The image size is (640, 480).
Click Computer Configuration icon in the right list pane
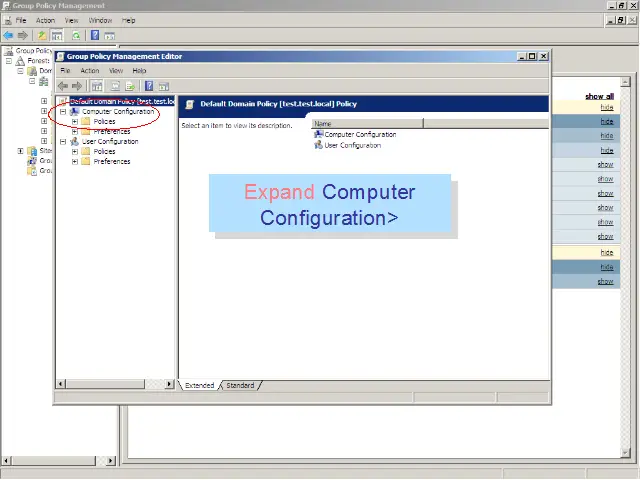pos(318,134)
